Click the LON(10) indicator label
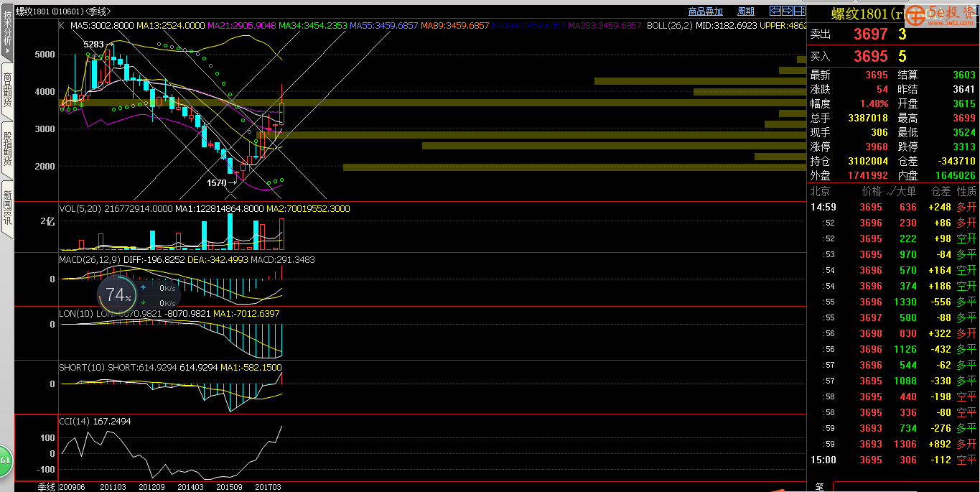Viewport: 980px width, 492px height. pyautogui.click(x=76, y=314)
